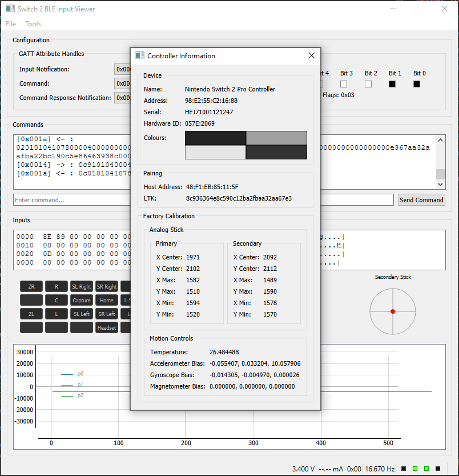Click the Primary X Center value 1971
Screen dimensions: 459x476
tap(193, 257)
